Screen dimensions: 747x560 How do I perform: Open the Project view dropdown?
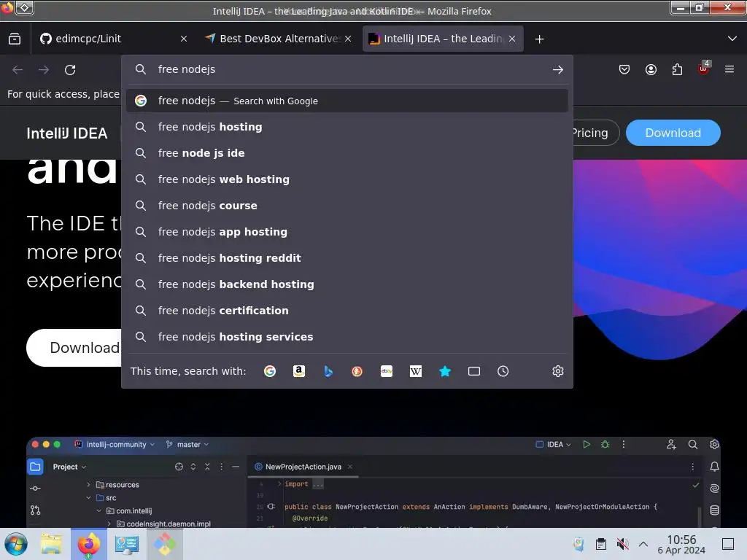tap(69, 467)
